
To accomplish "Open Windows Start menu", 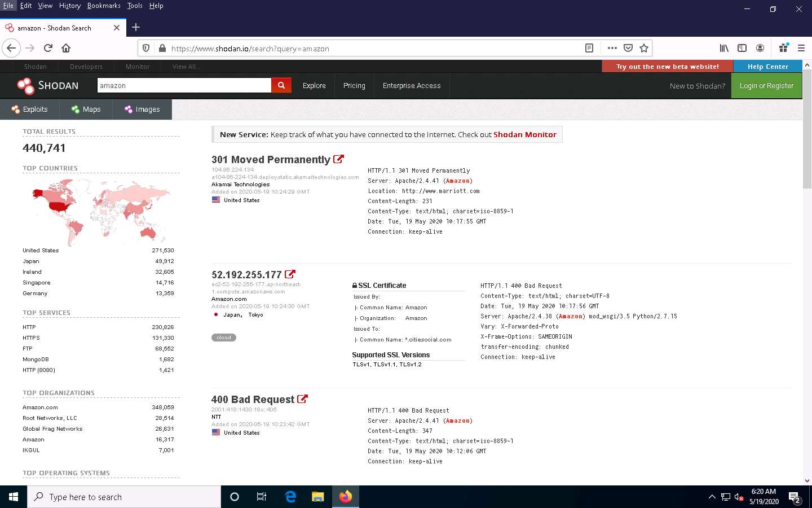I will (x=14, y=497).
